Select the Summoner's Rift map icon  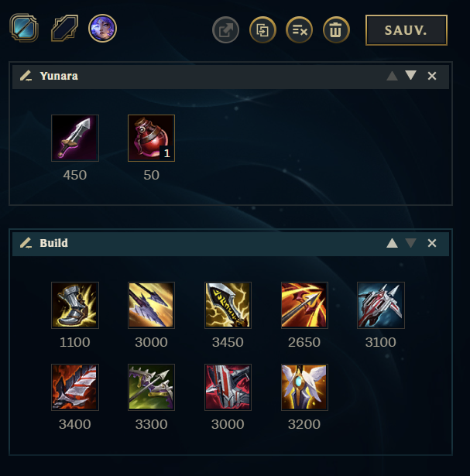pyautogui.click(x=24, y=28)
